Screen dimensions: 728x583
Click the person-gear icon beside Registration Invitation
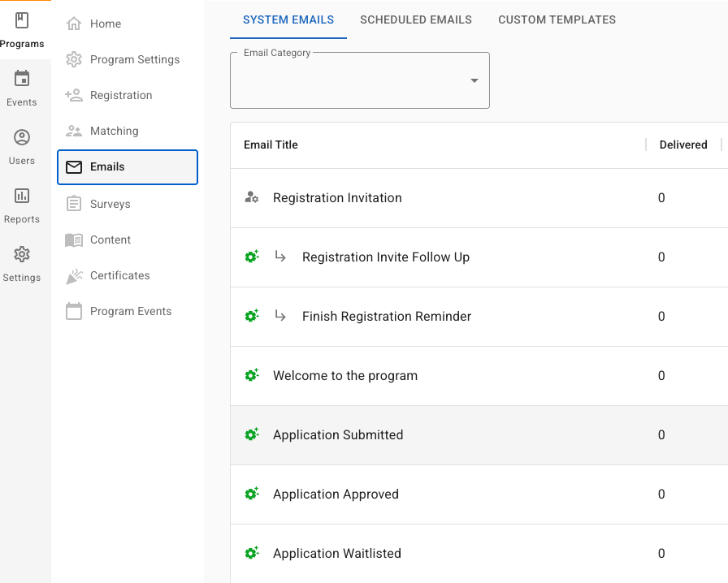(252, 197)
